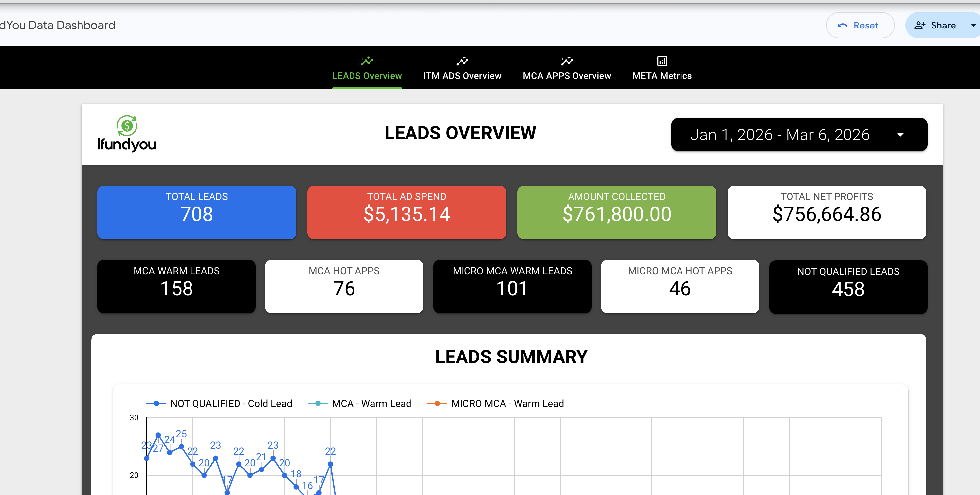Click the LEADS SUMMARY heading
The height and width of the screenshot is (495, 980).
(x=511, y=357)
